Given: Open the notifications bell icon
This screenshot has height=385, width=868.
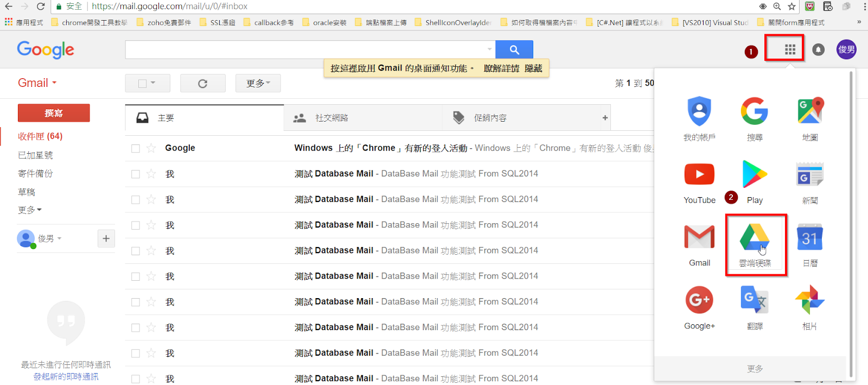Looking at the screenshot, I should pyautogui.click(x=818, y=50).
